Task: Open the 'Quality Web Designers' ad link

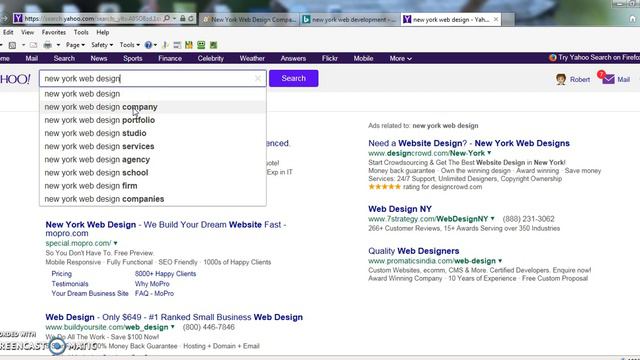Action: point(413,251)
